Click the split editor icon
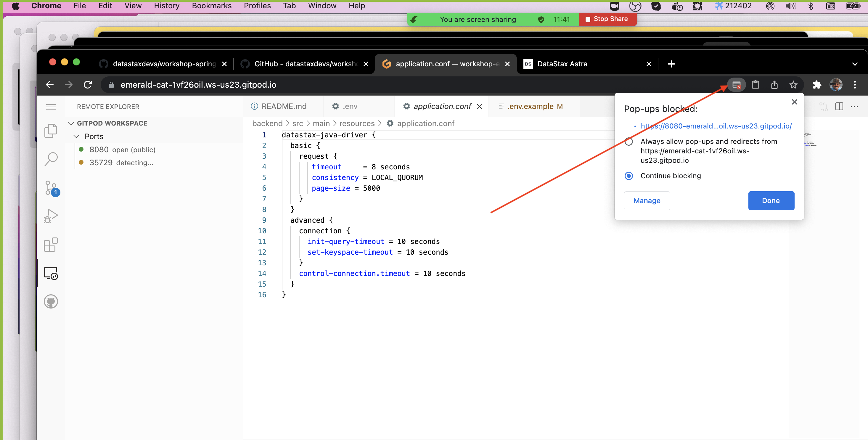 (839, 107)
